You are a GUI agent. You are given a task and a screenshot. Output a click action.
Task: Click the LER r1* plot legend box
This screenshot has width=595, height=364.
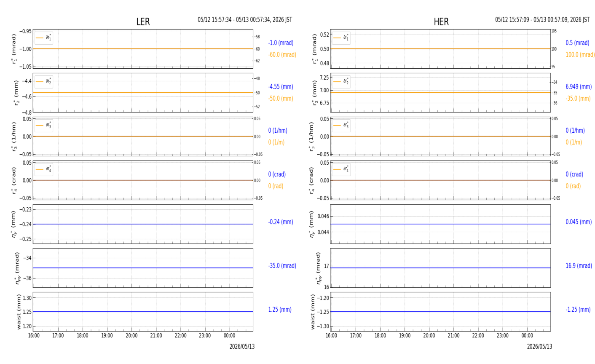coord(44,38)
